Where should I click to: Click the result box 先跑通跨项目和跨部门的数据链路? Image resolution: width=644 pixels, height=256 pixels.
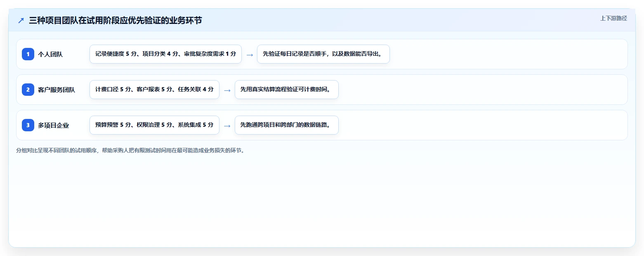click(x=287, y=125)
